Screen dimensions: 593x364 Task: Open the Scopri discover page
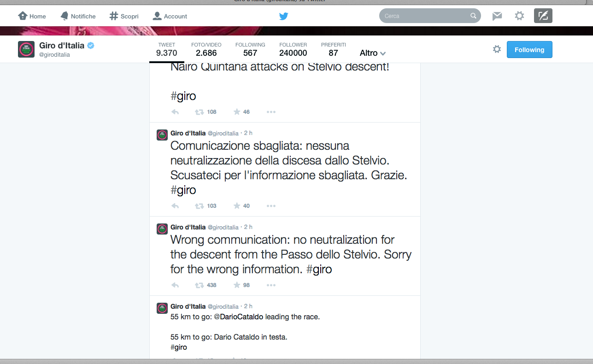124,16
